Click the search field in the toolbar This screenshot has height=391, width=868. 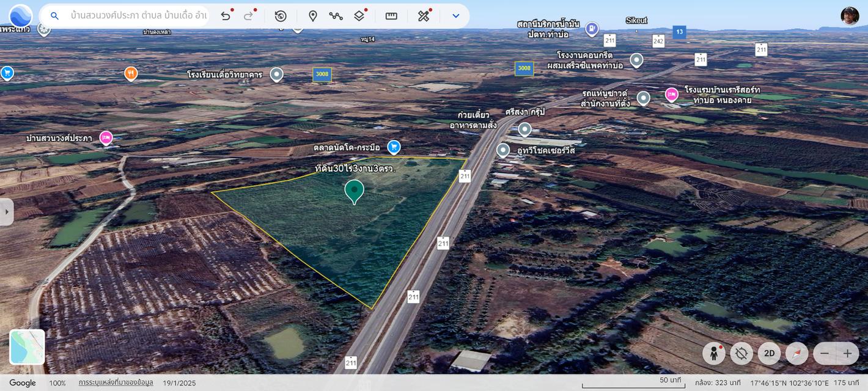(x=138, y=16)
